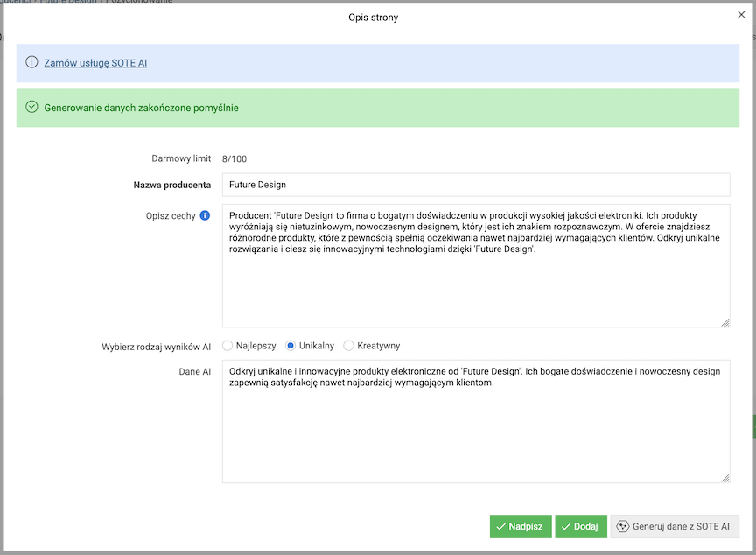
Task: Click the 8/100 free limit value
Action: [234, 159]
